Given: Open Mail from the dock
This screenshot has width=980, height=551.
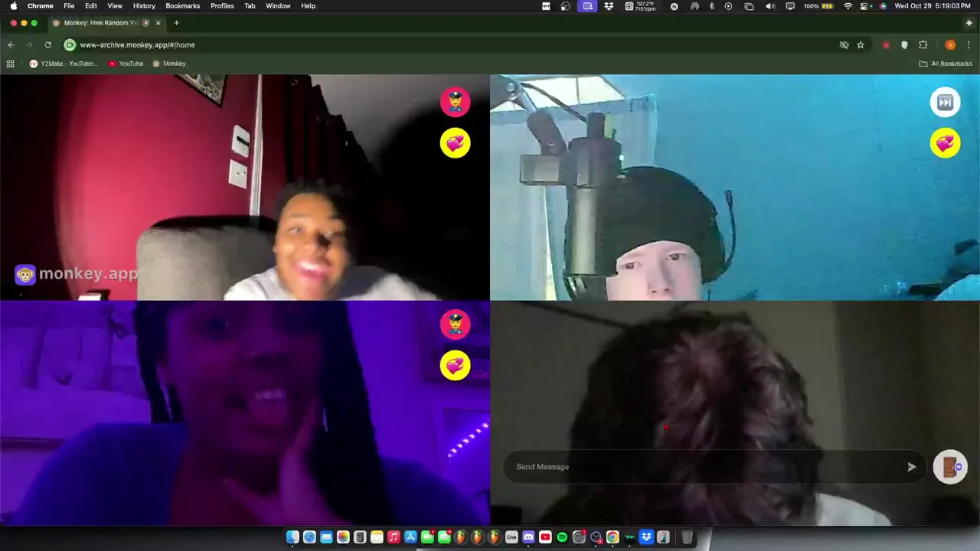Looking at the screenshot, I should pos(326,537).
